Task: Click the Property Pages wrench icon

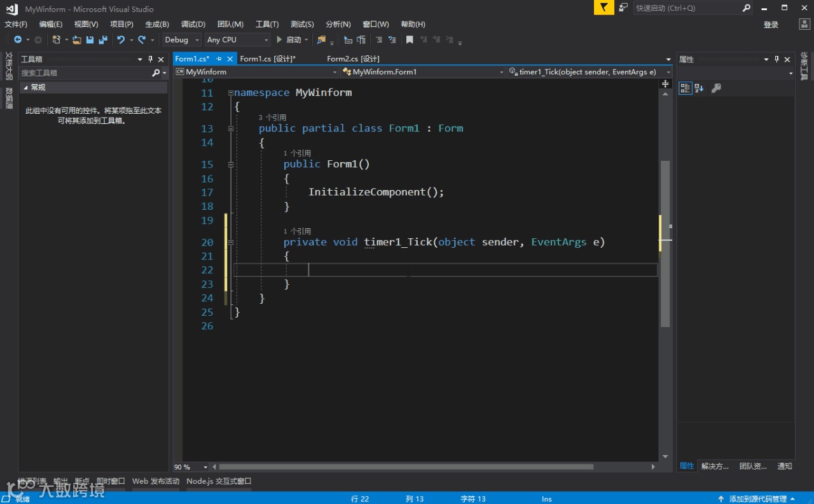Action: [716, 88]
